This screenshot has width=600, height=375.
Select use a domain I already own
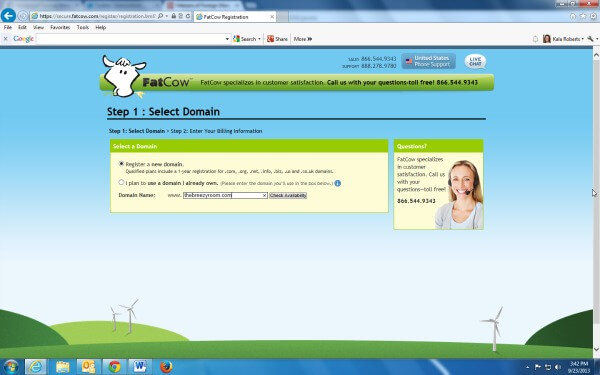click(x=121, y=183)
